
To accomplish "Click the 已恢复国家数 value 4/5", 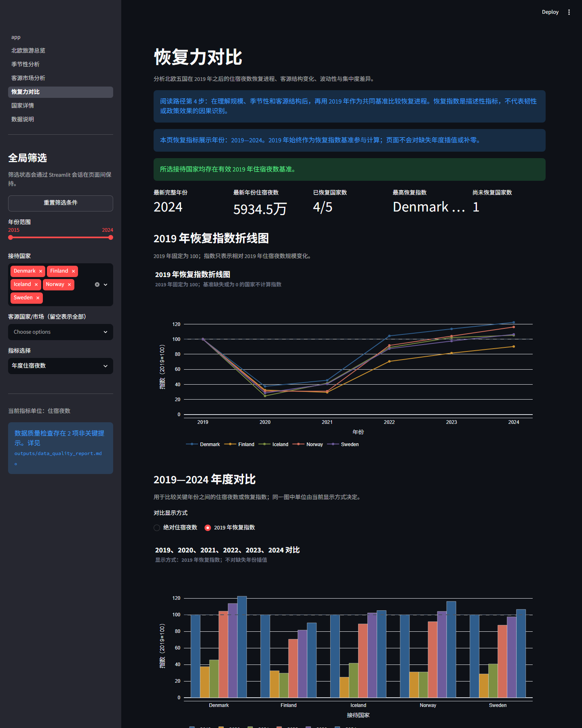I will pyautogui.click(x=323, y=207).
